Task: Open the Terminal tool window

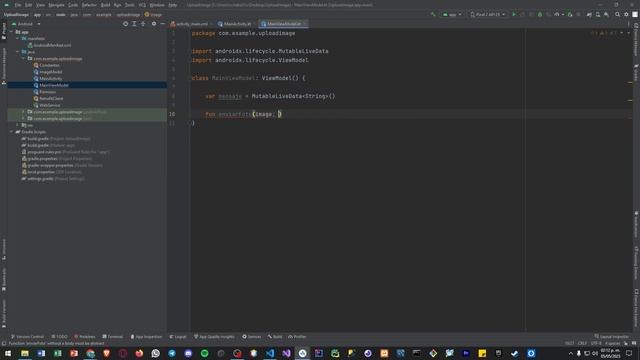Action: coord(113,337)
